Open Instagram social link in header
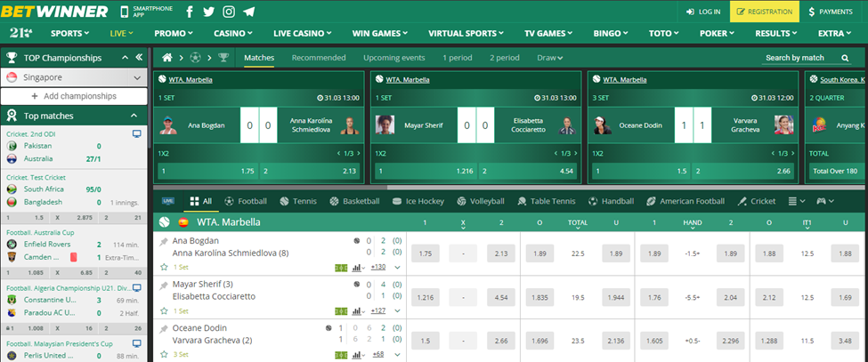 [x=229, y=12]
